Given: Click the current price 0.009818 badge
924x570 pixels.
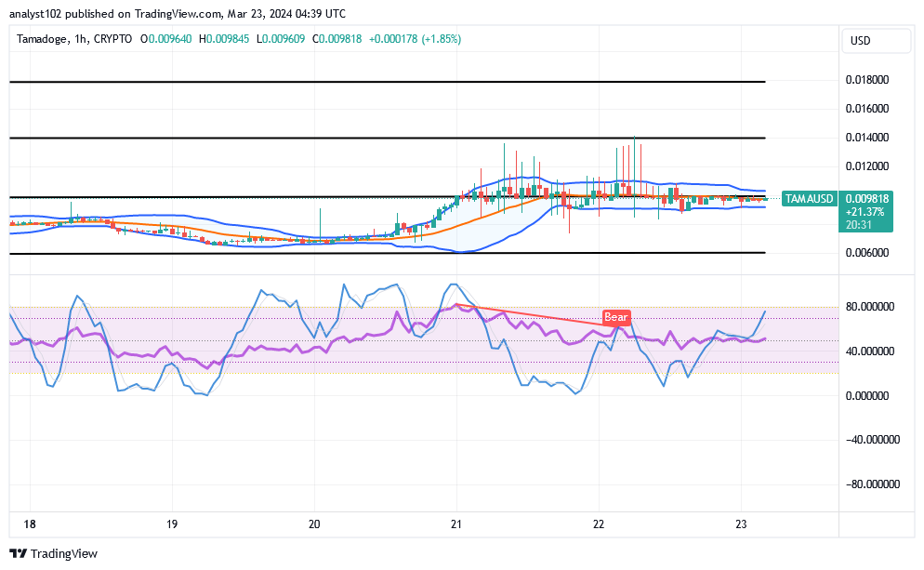Looking at the screenshot, I should (x=867, y=199).
